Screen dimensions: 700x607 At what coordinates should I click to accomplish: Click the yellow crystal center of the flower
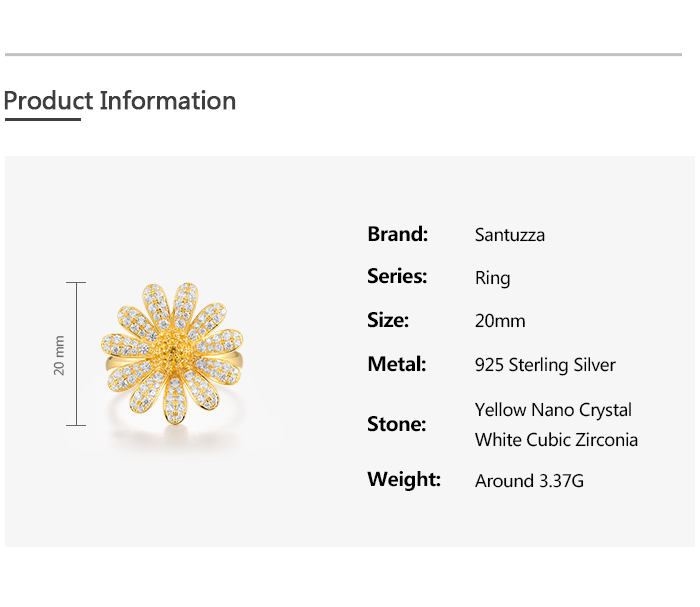pyautogui.click(x=173, y=354)
